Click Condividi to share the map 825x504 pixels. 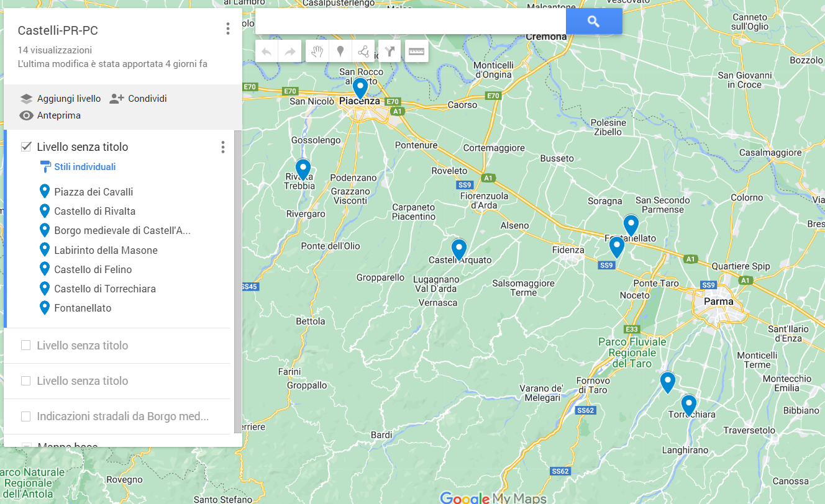coord(139,99)
